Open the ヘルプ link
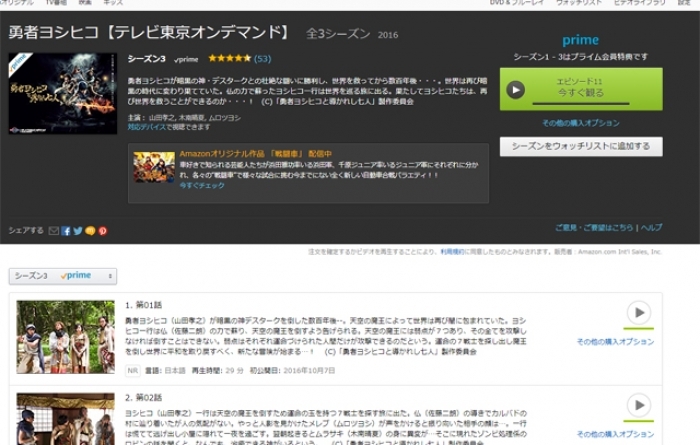 click(x=651, y=228)
